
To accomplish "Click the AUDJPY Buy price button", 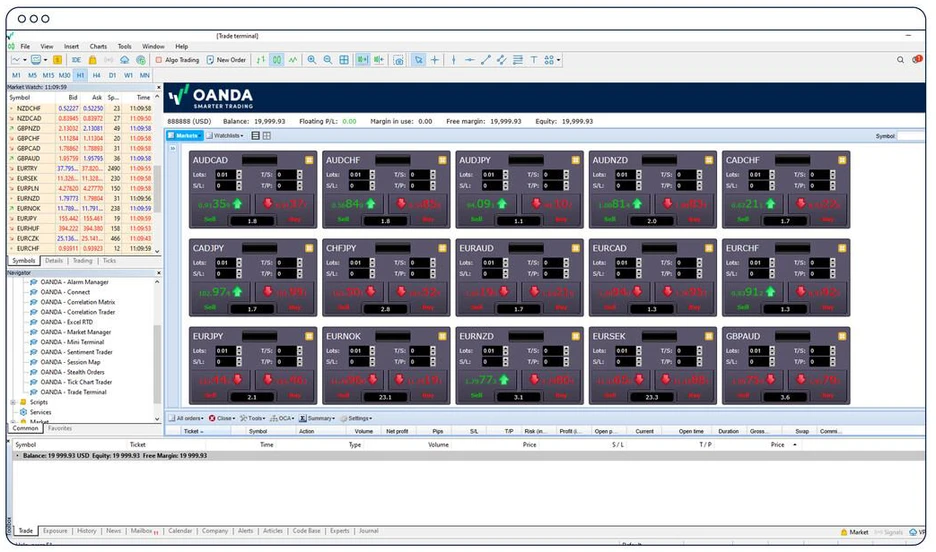I will pos(550,204).
